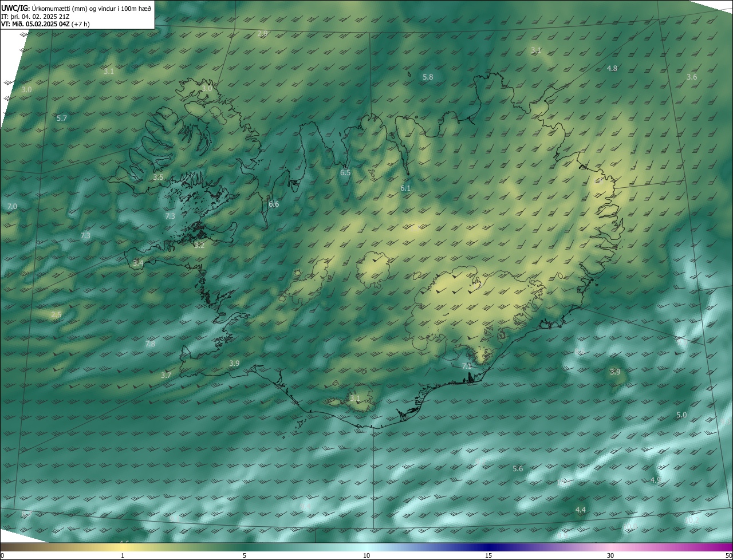The height and width of the screenshot is (560, 733).
Task: Click the map value "6.1"
Action: [x=405, y=188]
